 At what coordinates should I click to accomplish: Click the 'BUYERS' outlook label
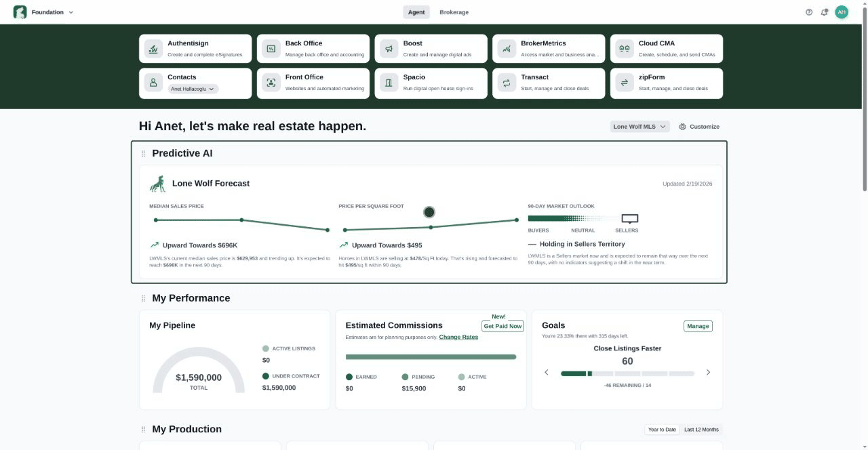click(x=538, y=230)
